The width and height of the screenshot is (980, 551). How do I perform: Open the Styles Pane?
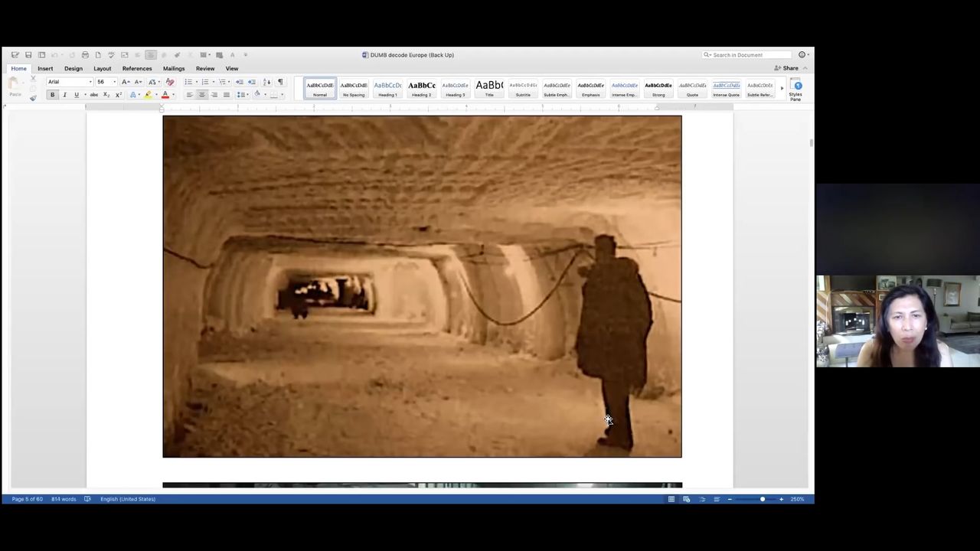[x=796, y=90]
